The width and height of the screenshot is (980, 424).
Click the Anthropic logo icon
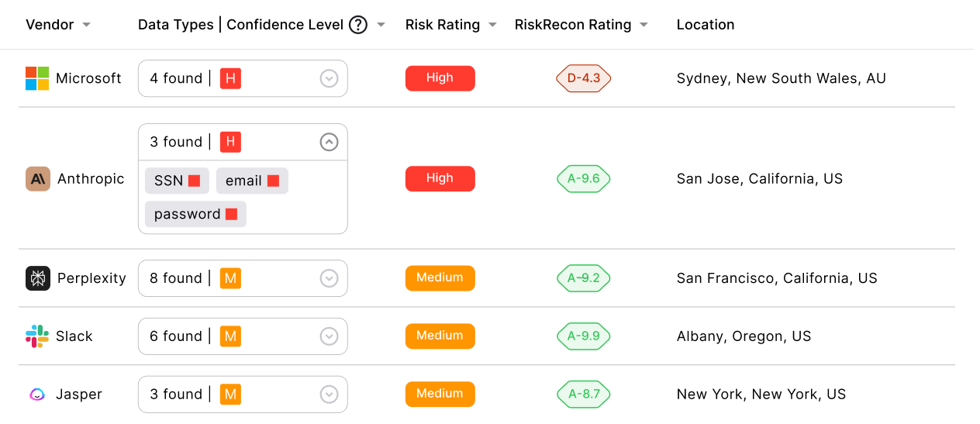[x=38, y=179]
